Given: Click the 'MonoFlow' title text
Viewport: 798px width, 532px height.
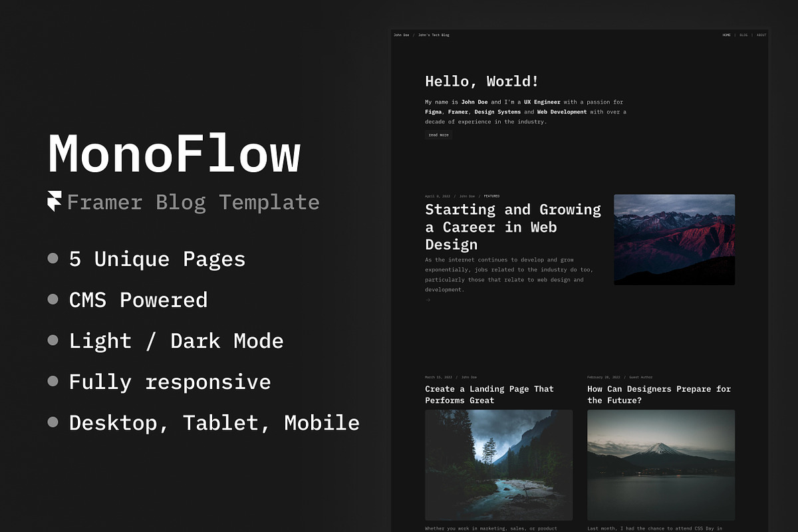Looking at the screenshot, I should click(174, 154).
